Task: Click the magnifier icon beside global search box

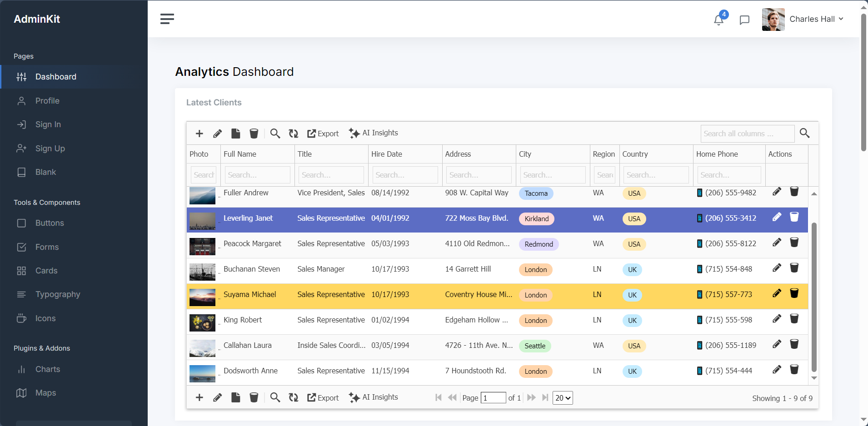Action: click(804, 133)
